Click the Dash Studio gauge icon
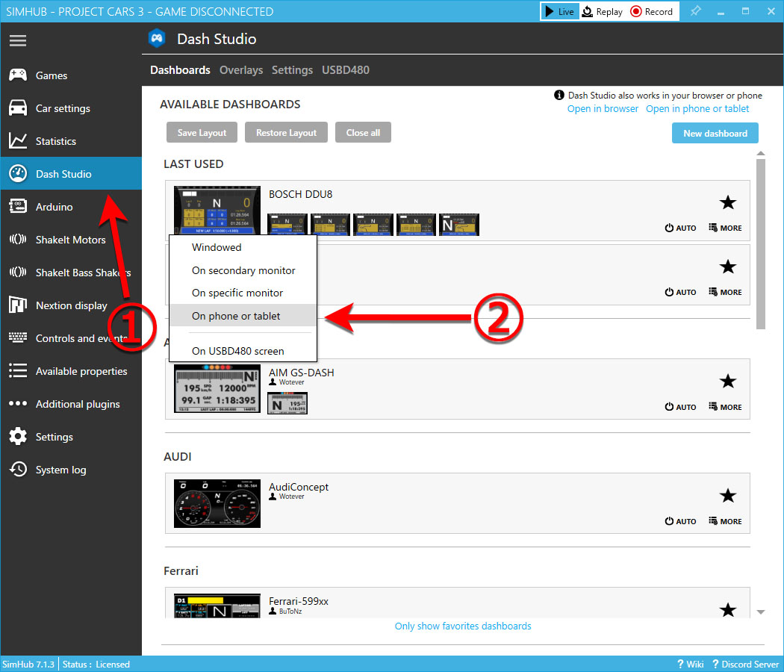This screenshot has width=784, height=672. pyautogui.click(x=18, y=173)
